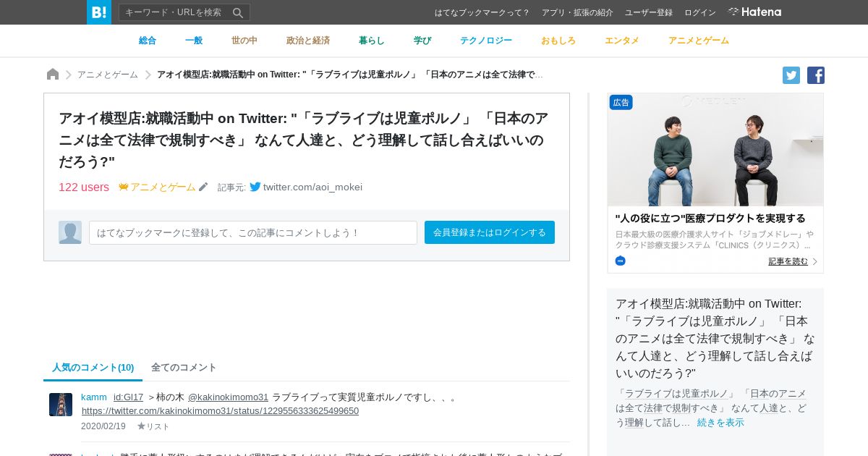The width and height of the screenshot is (868, 456).
Task: Click the アニメとゲーム category tag under title
Action: pyautogui.click(x=163, y=187)
